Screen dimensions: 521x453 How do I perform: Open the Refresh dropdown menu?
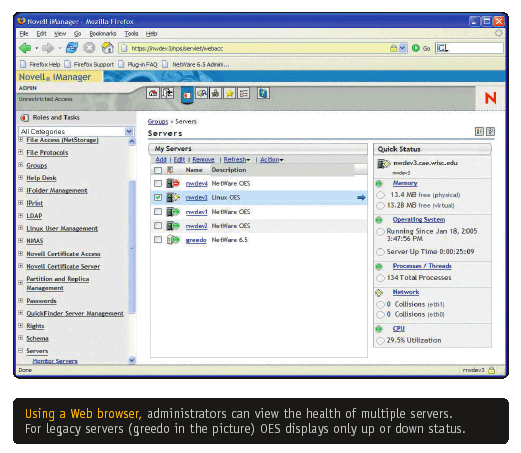click(x=237, y=160)
